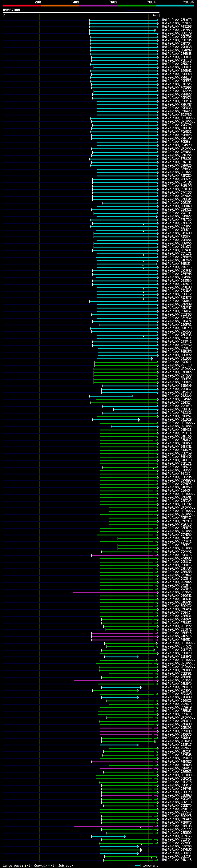This screenshot has width=197, height=868.
Task: Select the UniRef100_A5AN32 label
Action: (177, 131)
